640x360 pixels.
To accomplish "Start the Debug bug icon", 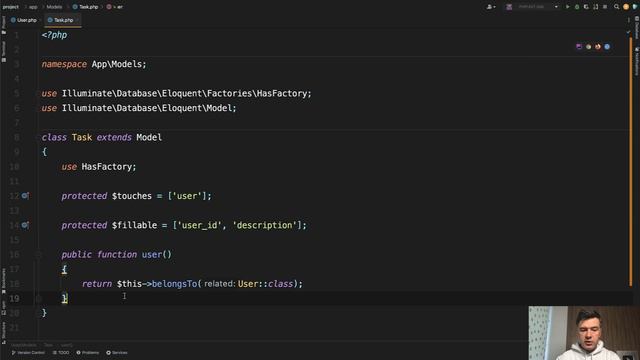I will point(577,7).
